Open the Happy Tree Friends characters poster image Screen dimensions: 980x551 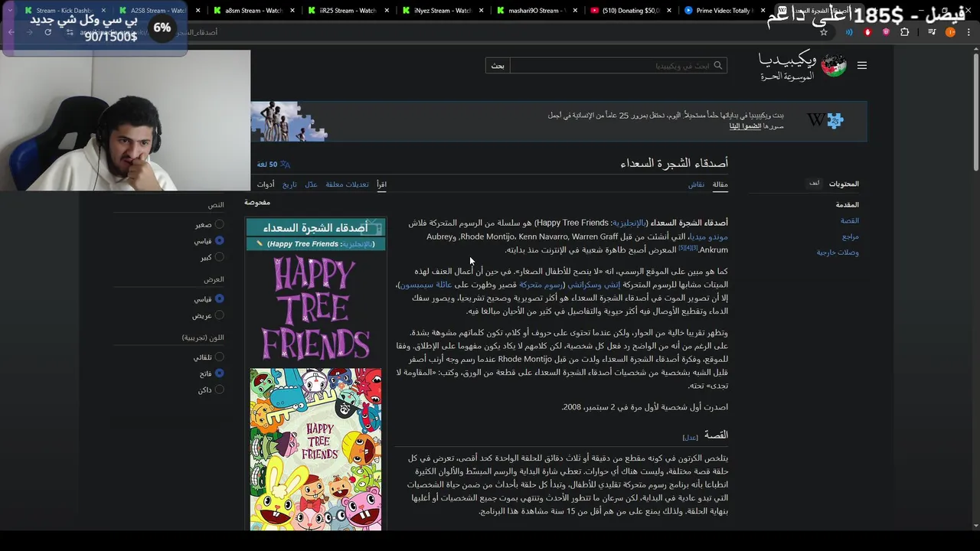pyautogui.click(x=315, y=449)
